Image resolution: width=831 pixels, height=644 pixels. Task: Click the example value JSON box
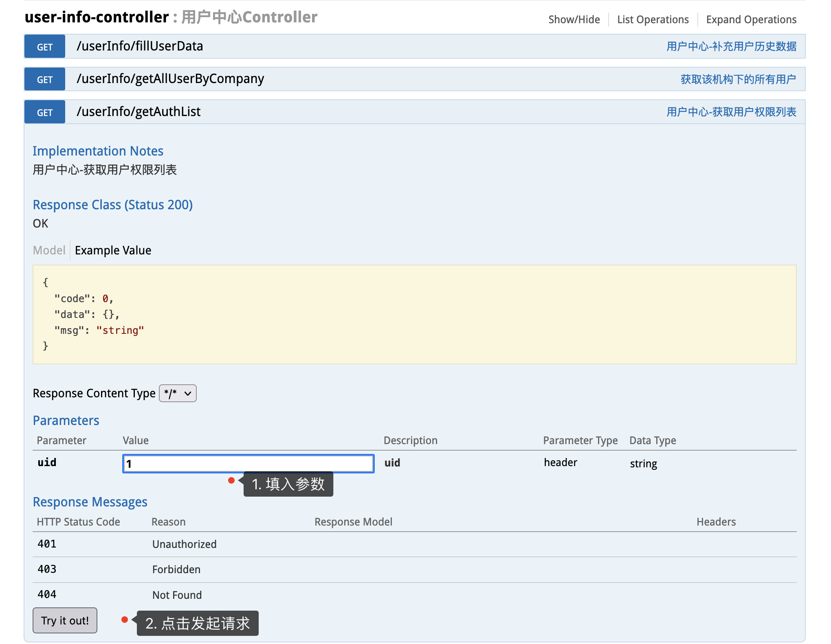pyautogui.click(x=414, y=314)
